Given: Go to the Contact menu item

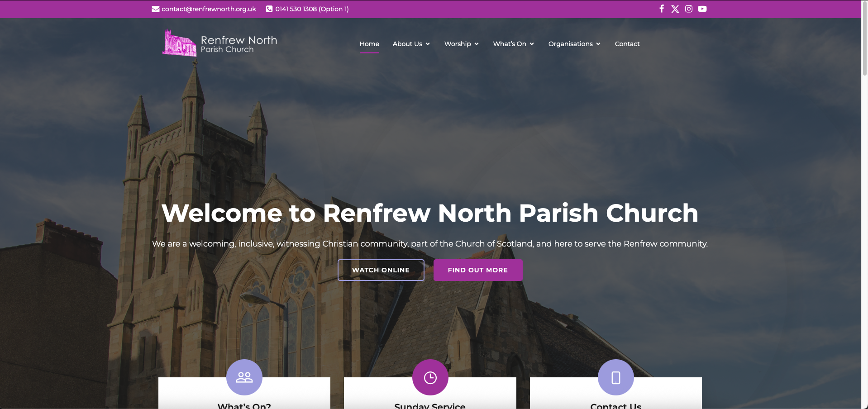Looking at the screenshot, I should [x=627, y=44].
